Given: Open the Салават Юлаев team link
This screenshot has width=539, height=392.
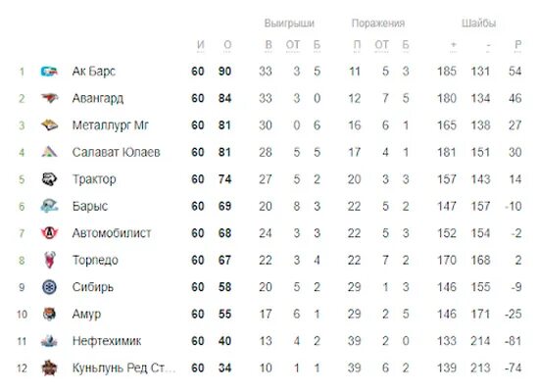Looking at the screenshot, I should click(117, 152).
